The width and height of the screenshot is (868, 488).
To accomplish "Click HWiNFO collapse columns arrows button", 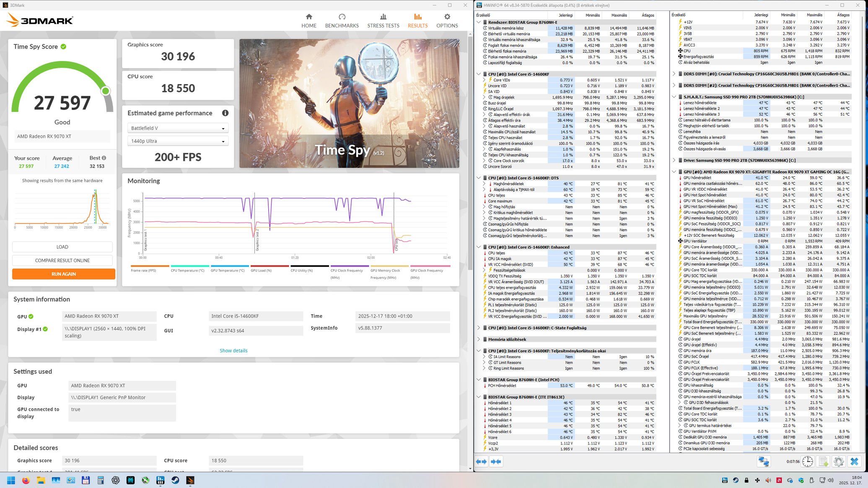I will [496, 462].
